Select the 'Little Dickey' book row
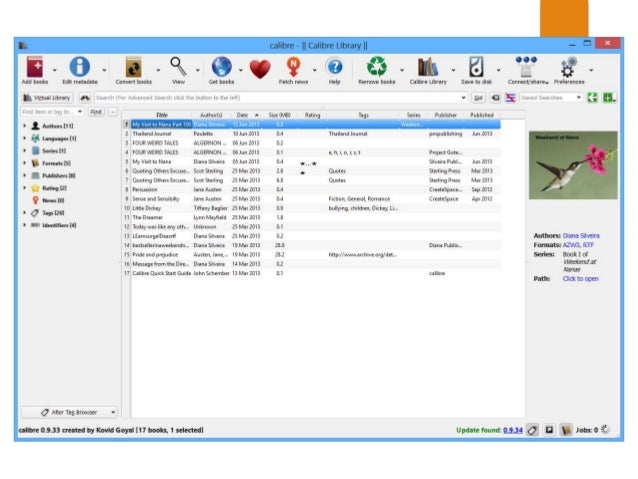 tap(312, 208)
